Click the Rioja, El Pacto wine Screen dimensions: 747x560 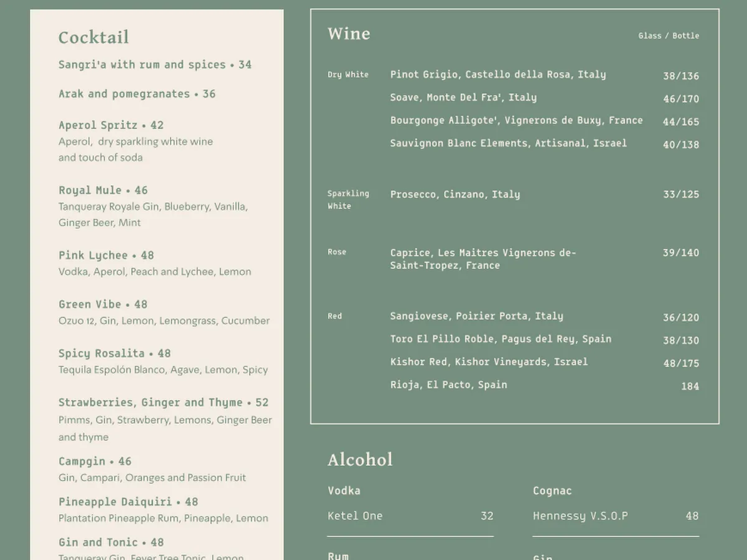click(448, 385)
